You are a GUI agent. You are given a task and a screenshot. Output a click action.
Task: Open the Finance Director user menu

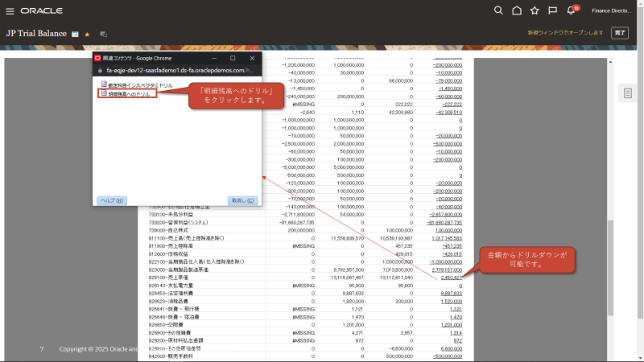[611, 10]
